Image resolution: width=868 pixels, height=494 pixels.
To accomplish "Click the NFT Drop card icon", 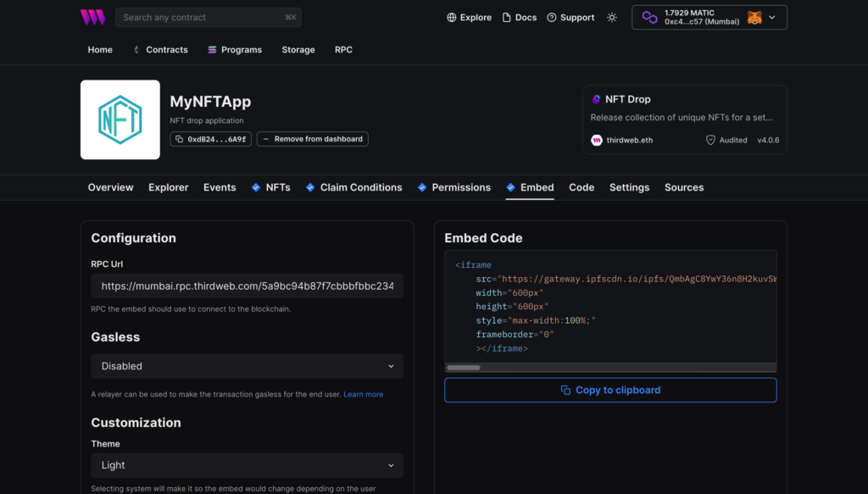I will (596, 100).
